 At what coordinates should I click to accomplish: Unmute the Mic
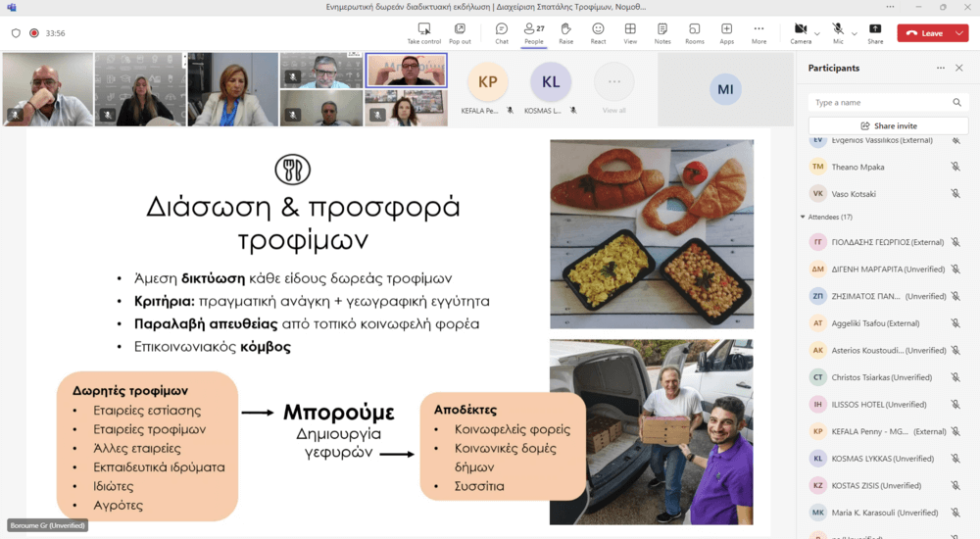838,33
